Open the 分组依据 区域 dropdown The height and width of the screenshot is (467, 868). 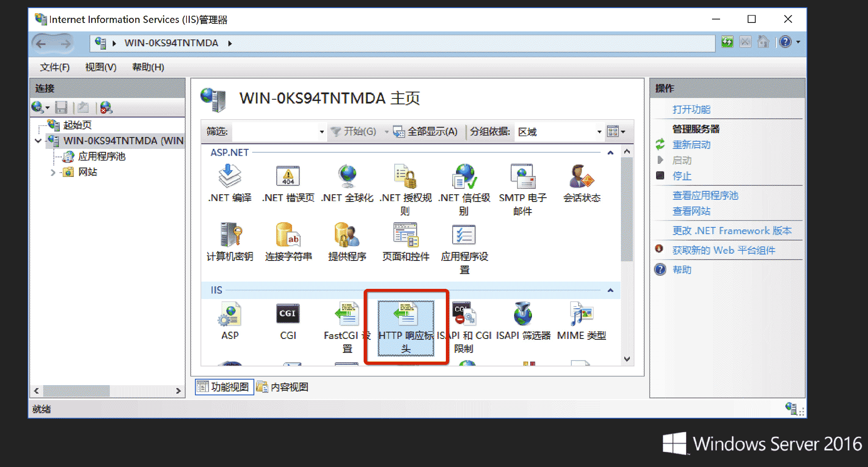[x=598, y=132]
